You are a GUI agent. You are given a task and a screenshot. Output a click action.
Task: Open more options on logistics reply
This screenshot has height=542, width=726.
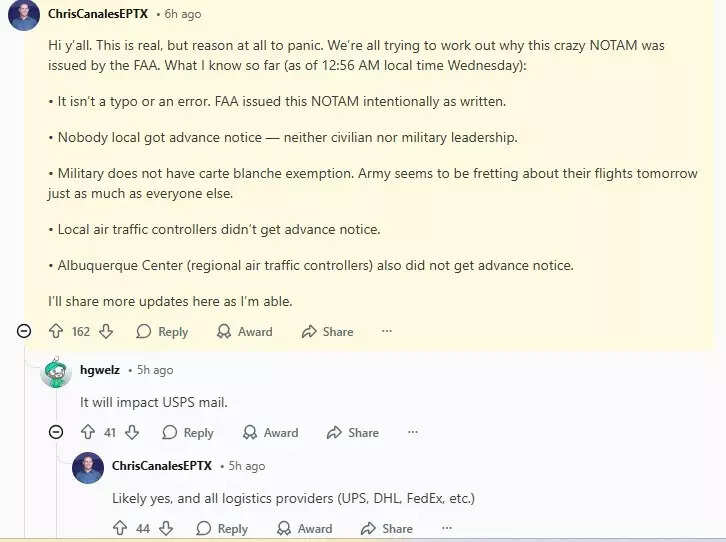[447, 528]
